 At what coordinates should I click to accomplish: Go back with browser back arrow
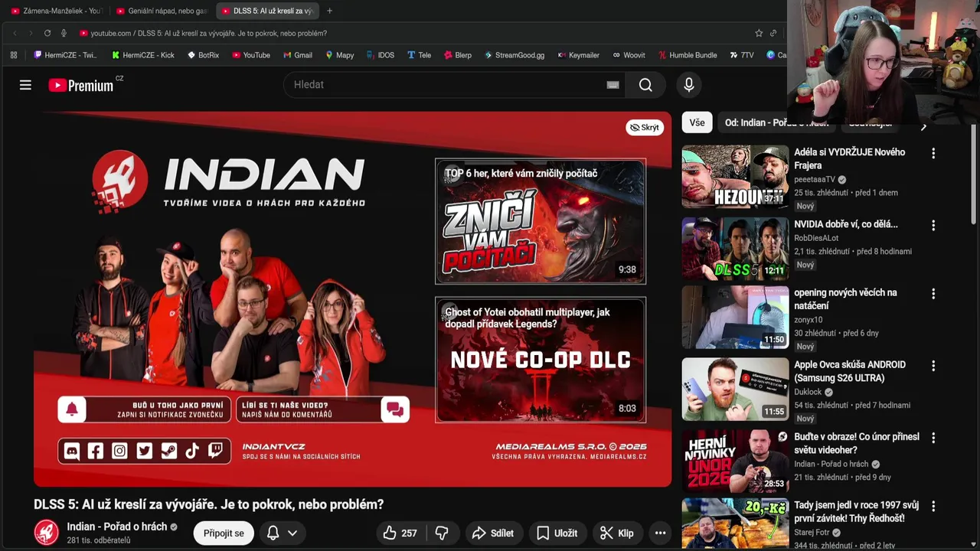pos(14,33)
